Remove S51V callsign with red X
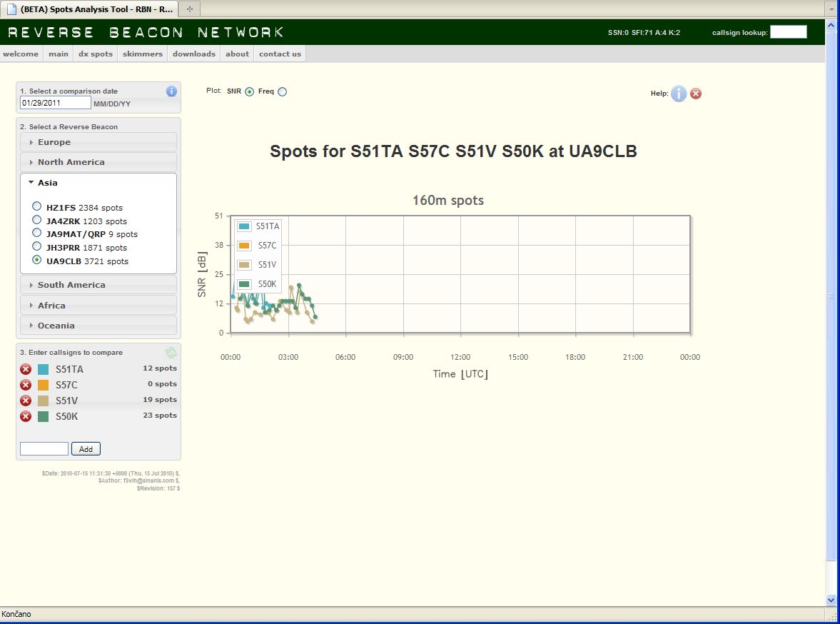This screenshot has height=624, width=840. click(26, 401)
